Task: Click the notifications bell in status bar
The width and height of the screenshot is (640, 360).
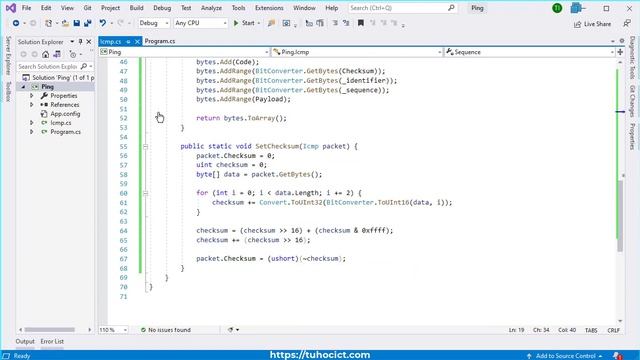Action: click(x=618, y=356)
